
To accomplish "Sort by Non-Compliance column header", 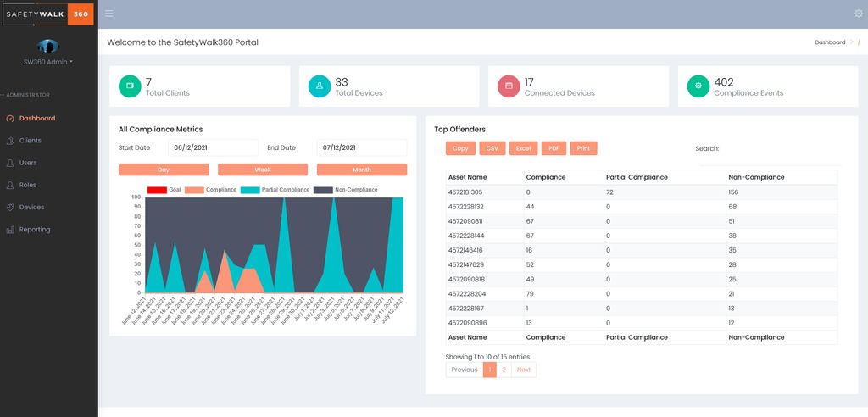I will point(782,177).
